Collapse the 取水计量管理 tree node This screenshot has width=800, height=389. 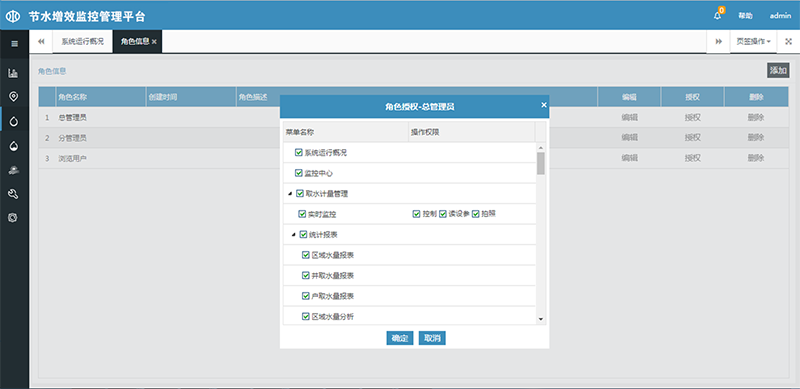[x=290, y=194]
